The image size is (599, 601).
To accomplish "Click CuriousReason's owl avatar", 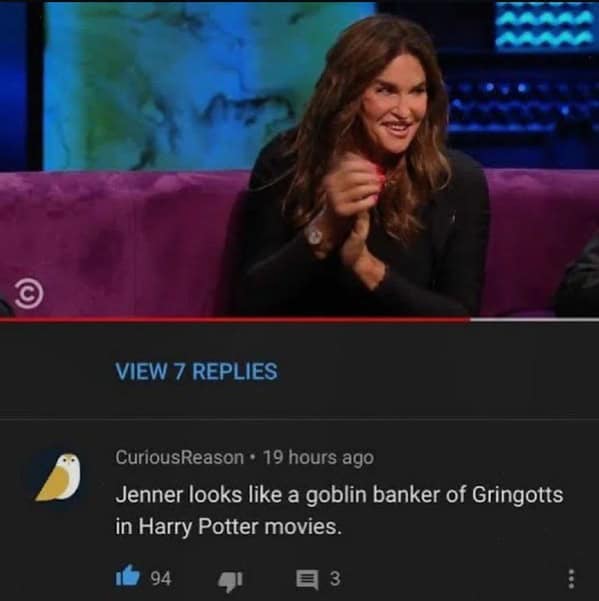I will pos(59,477).
